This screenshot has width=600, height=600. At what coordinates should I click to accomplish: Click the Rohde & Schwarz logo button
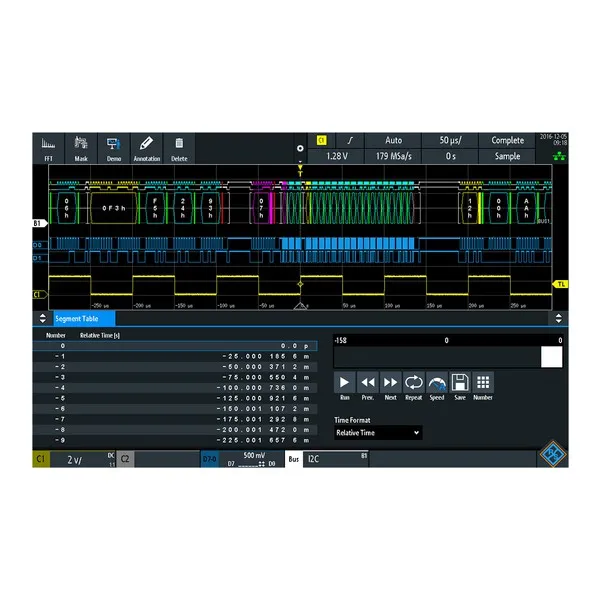pyautogui.click(x=551, y=457)
